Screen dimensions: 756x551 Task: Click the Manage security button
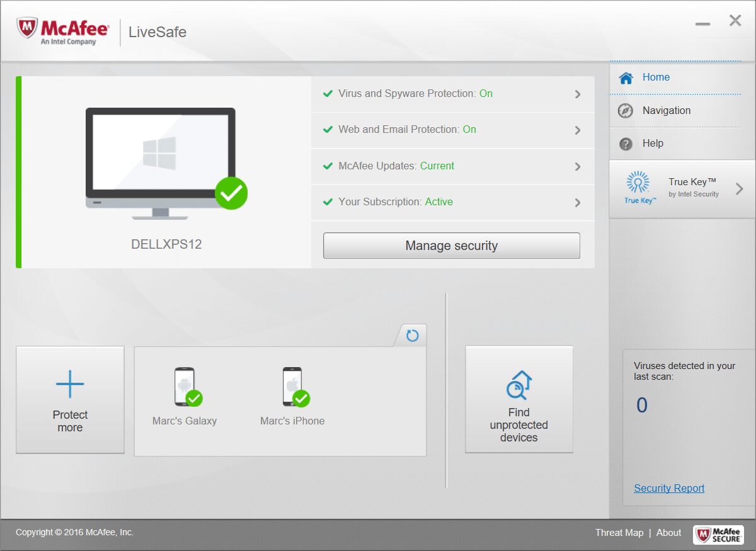[x=452, y=246]
